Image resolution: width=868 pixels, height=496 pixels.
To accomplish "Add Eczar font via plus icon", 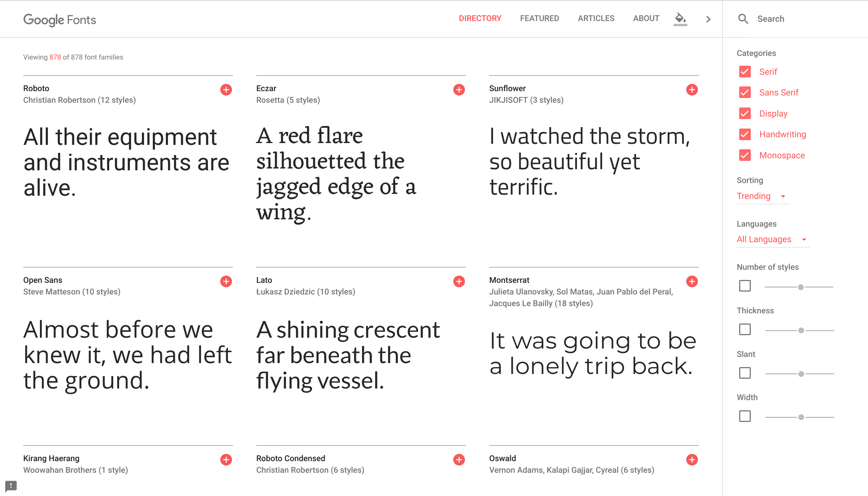I will coord(458,90).
